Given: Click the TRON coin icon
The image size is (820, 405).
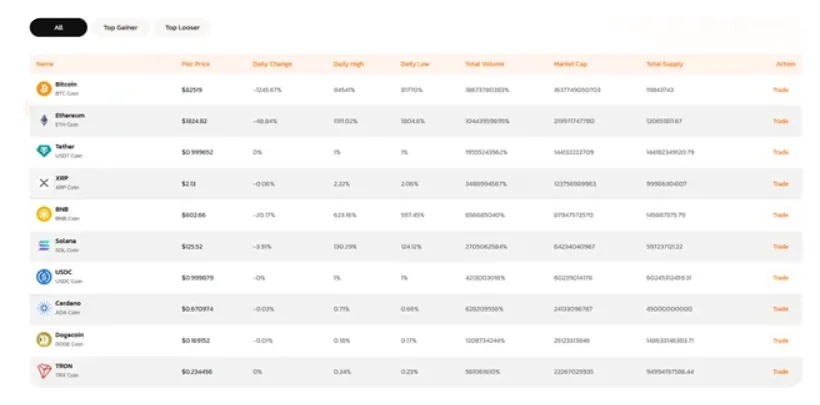Looking at the screenshot, I should tap(43, 371).
